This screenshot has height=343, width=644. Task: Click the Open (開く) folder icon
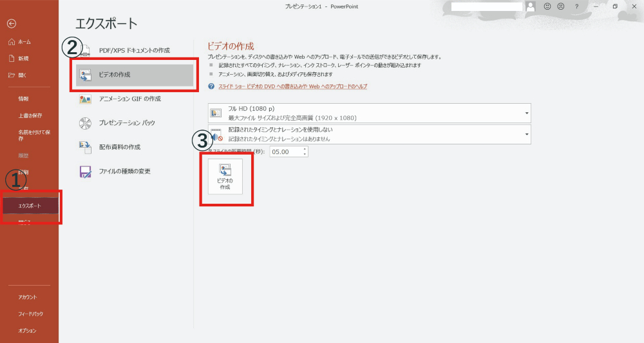tap(12, 75)
